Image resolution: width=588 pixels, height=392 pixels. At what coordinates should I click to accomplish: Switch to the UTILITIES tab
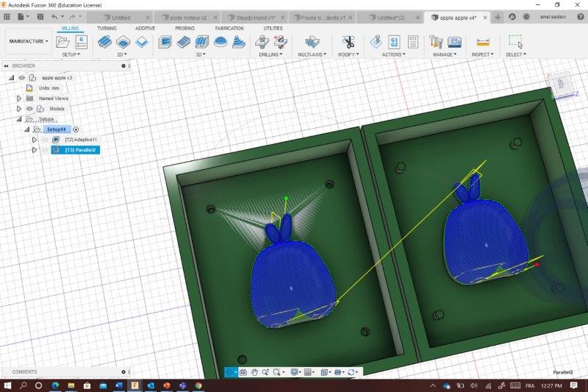click(x=273, y=28)
